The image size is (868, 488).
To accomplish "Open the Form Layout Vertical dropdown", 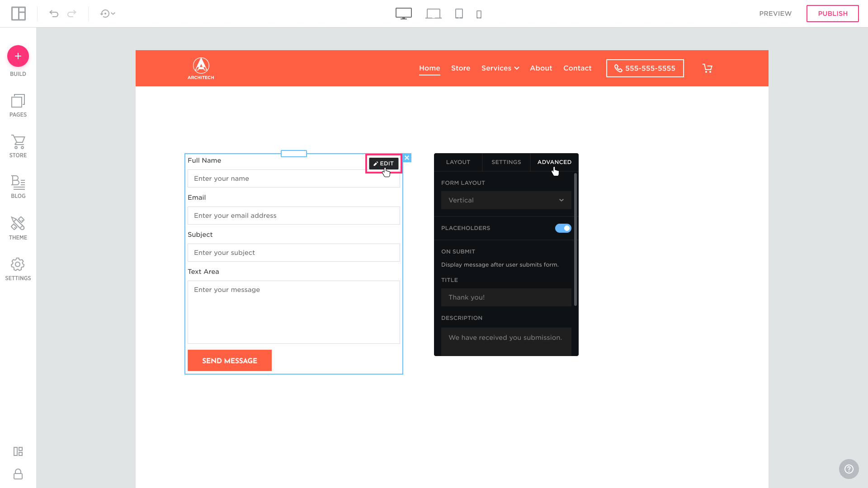I will tap(506, 200).
